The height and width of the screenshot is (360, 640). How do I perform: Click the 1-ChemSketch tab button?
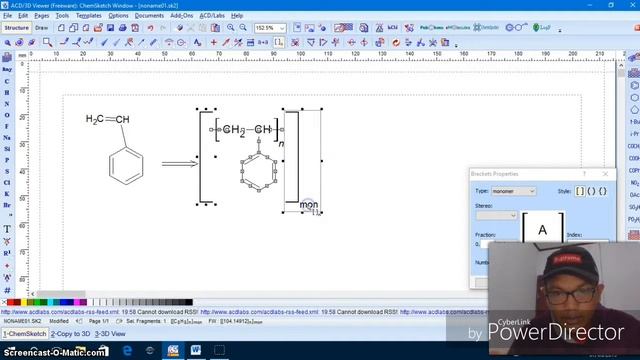[25, 333]
